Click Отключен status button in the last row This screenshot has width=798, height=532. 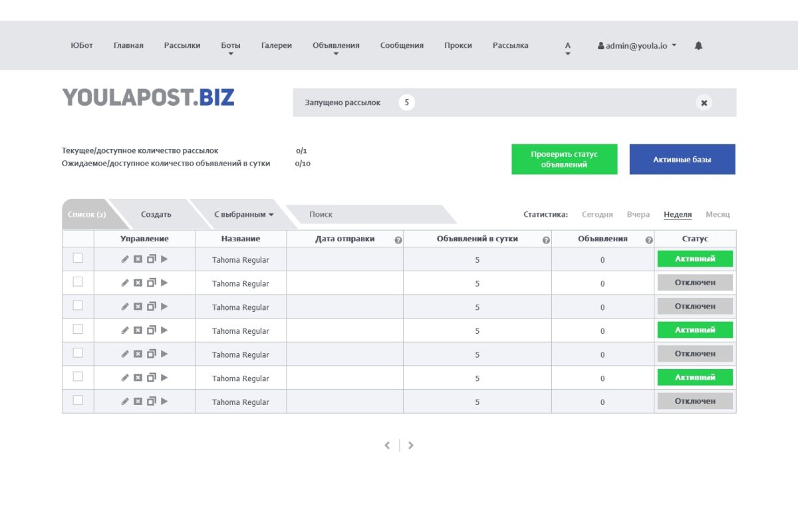(x=695, y=401)
